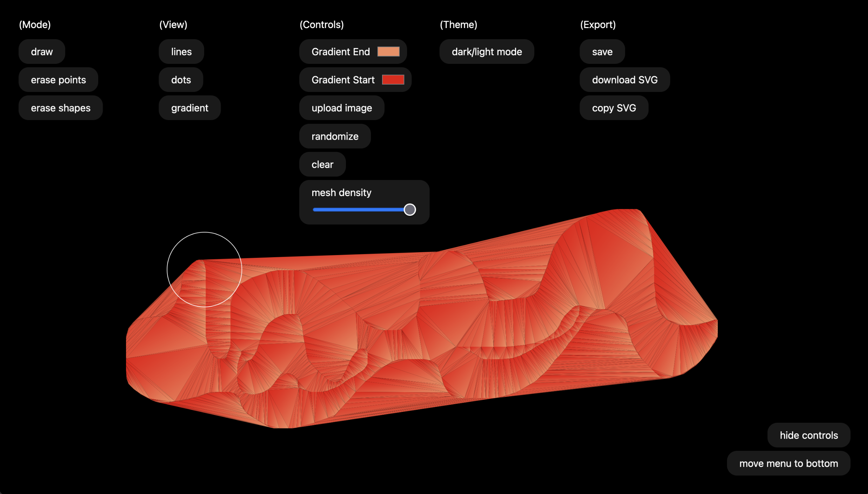Select the erase shapes tool
Screen dimensions: 868x494
point(61,107)
